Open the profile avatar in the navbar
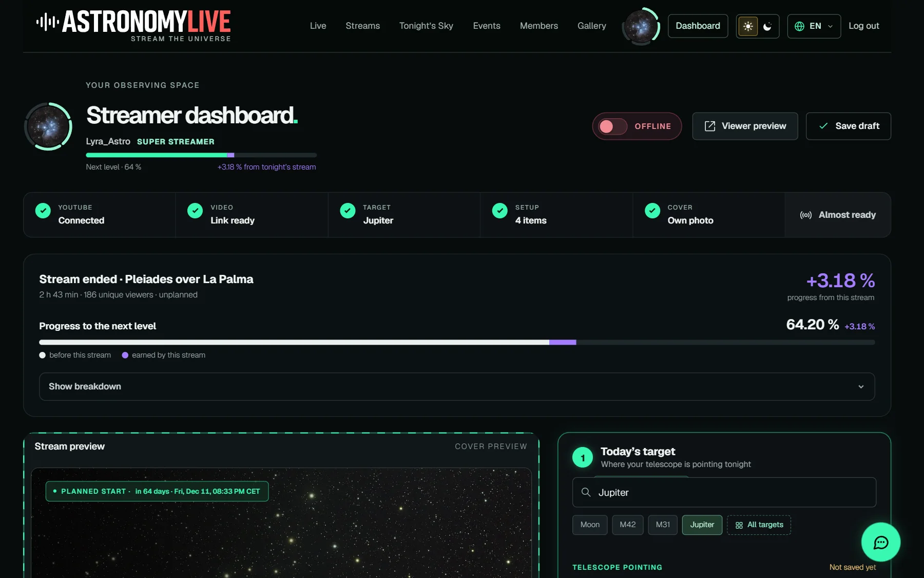This screenshot has height=578, width=924. point(641,26)
